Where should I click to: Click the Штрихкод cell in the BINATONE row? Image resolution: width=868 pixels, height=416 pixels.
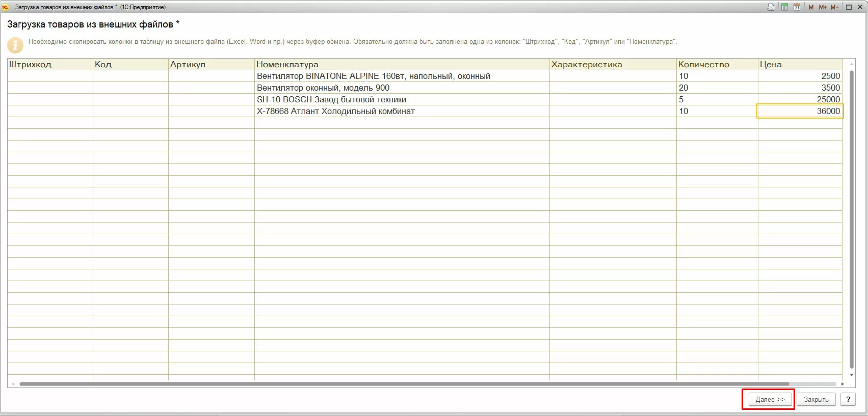(x=50, y=76)
